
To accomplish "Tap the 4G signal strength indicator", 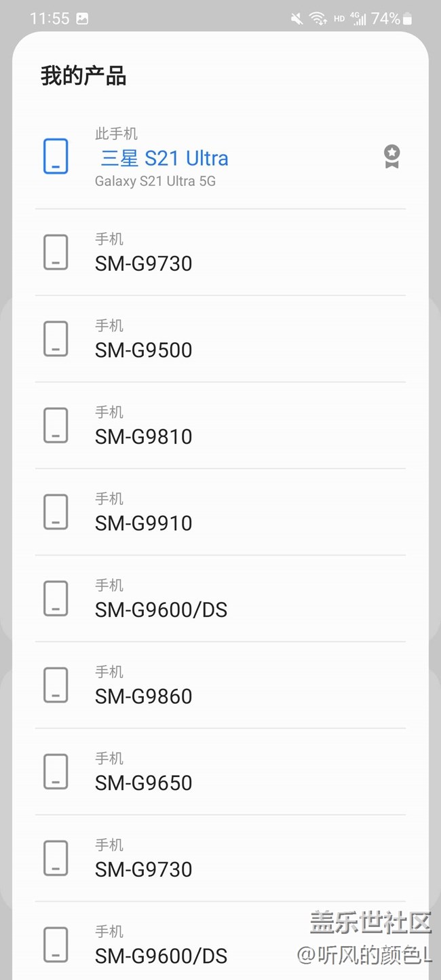I will point(359,19).
